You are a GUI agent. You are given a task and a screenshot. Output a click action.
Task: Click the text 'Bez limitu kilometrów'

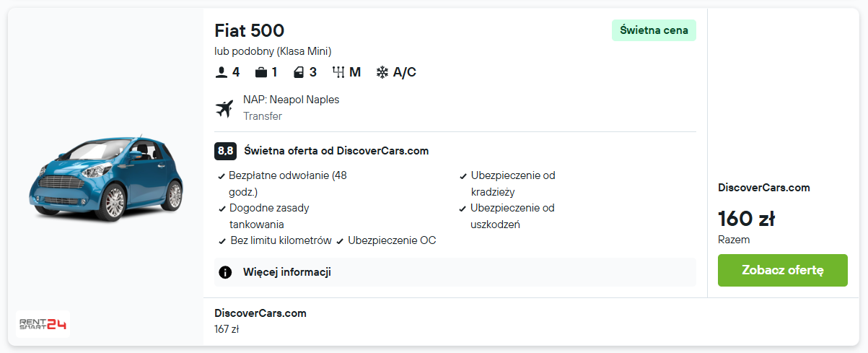(281, 240)
